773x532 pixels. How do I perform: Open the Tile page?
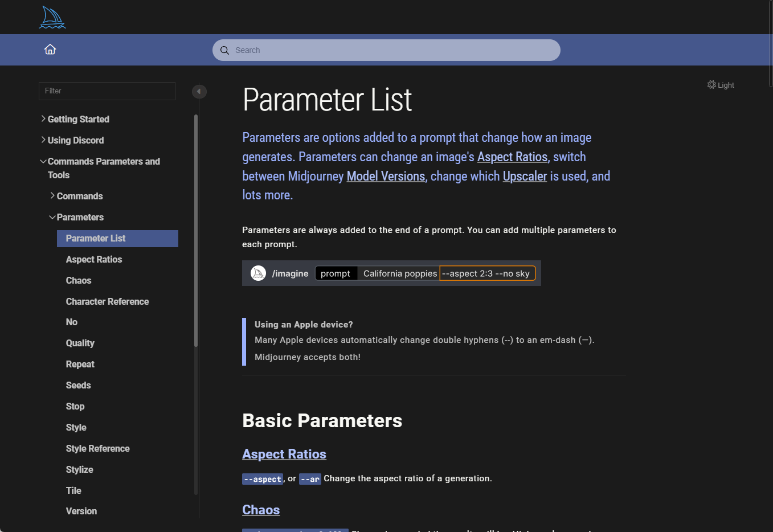tap(73, 490)
